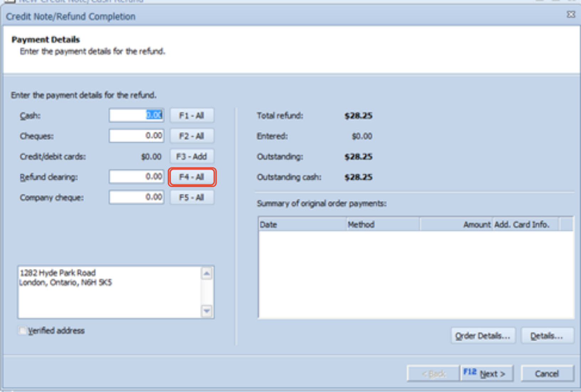Click the highlighted F4 - All refund clearing button

pyautogui.click(x=192, y=177)
